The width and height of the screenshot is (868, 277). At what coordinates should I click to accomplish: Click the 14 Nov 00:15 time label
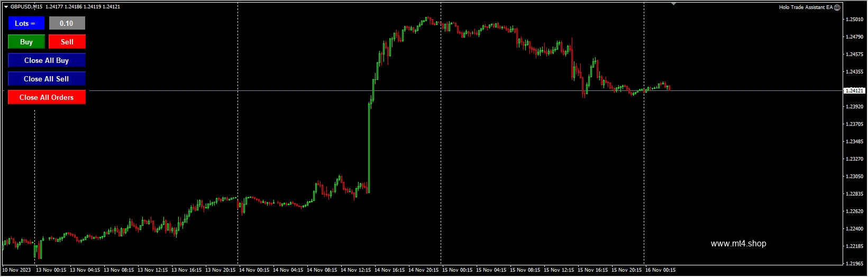(x=254, y=270)
